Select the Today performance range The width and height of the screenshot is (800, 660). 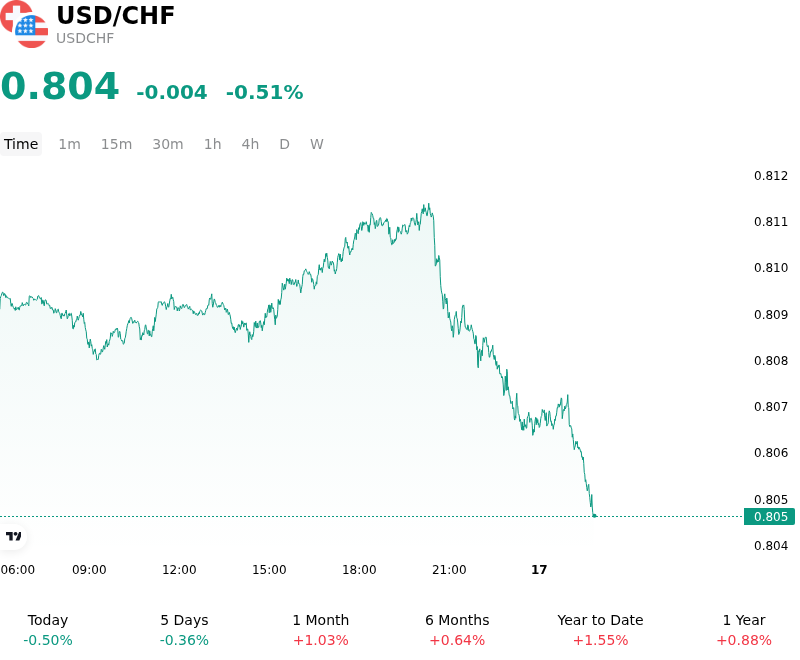[x=48, y=630]
